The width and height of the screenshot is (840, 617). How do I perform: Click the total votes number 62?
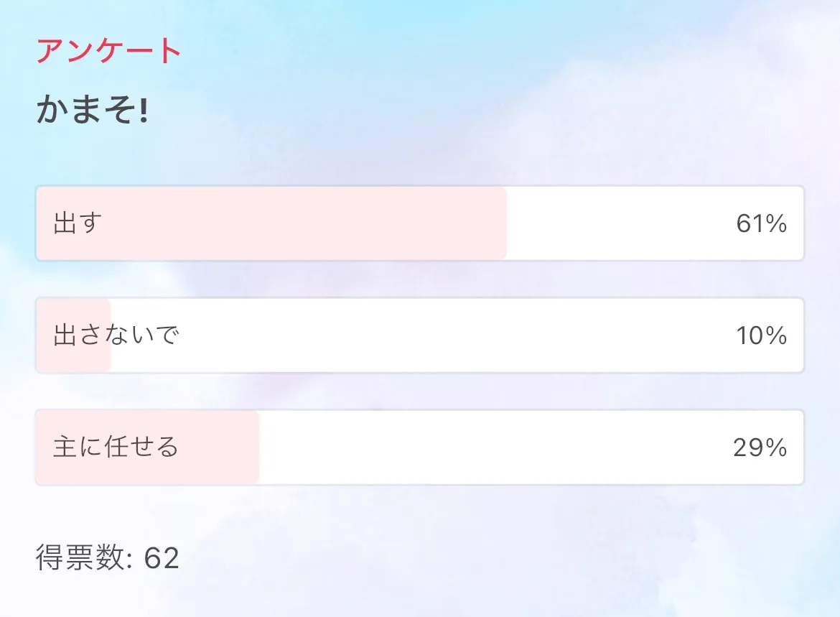pyautogui.click(x=162, y=558)
